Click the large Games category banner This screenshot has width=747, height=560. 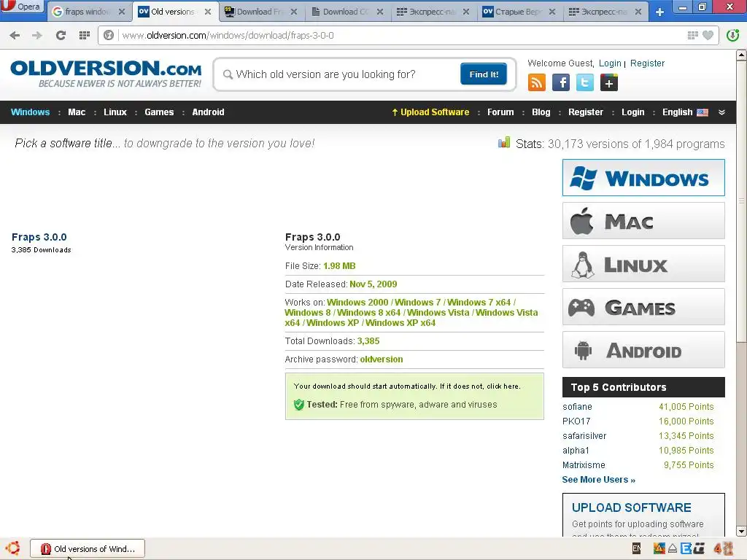coord(643,307)
